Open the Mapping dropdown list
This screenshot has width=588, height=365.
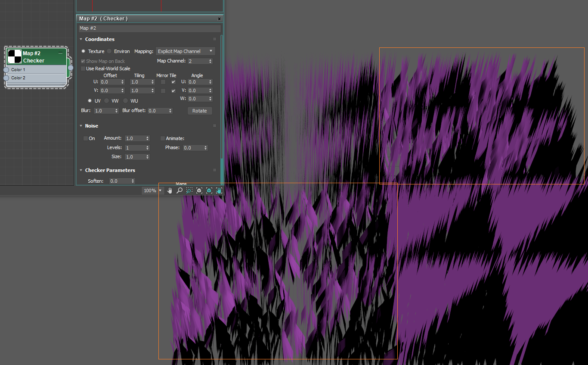[185, 51]
